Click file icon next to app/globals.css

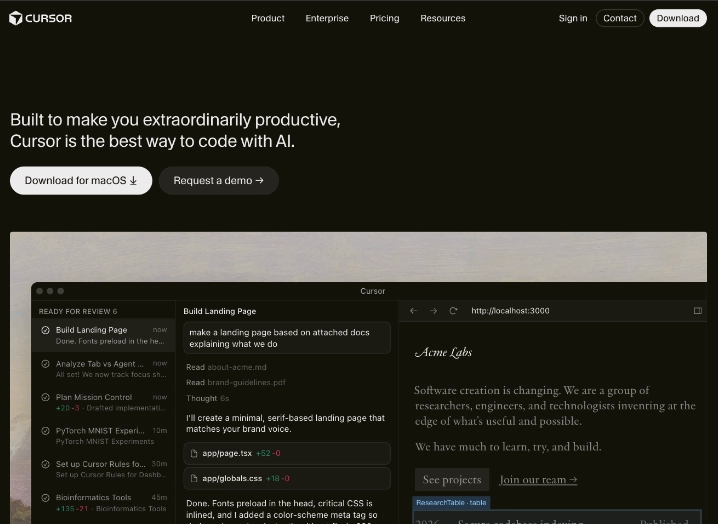pyautogui.click(x=194, y=478)
